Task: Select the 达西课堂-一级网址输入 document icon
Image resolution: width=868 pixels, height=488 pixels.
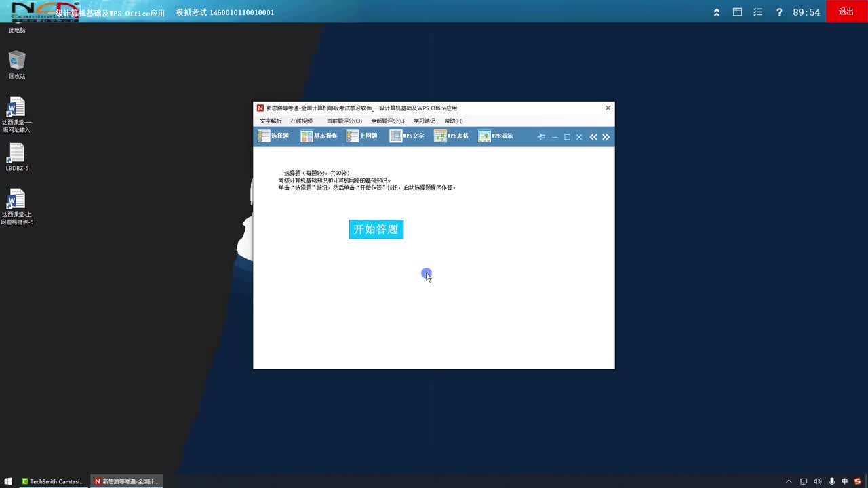Action: point(17,115)
